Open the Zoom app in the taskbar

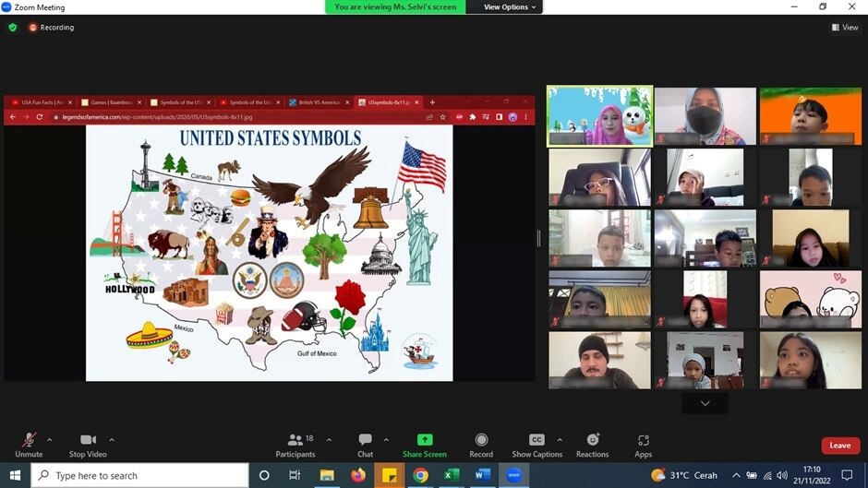(514, 475)
